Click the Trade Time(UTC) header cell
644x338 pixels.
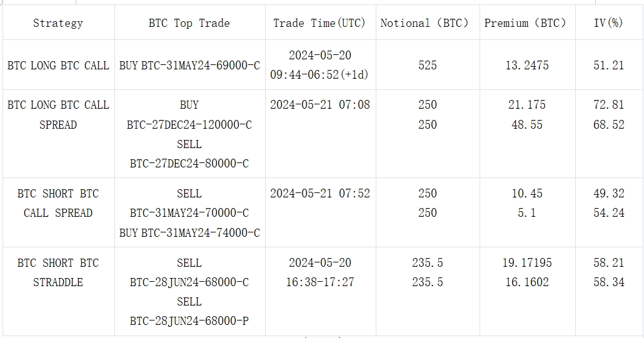(x=320, y=22)
